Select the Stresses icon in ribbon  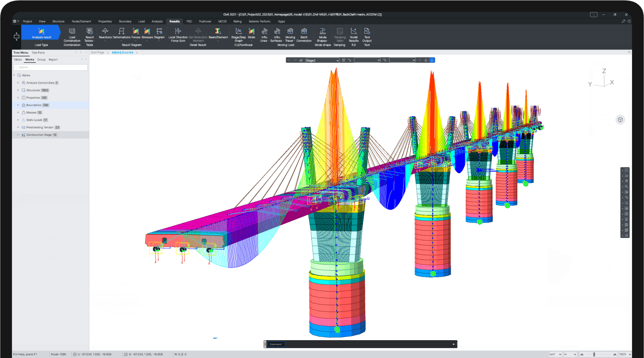click(x=147, y=32)
